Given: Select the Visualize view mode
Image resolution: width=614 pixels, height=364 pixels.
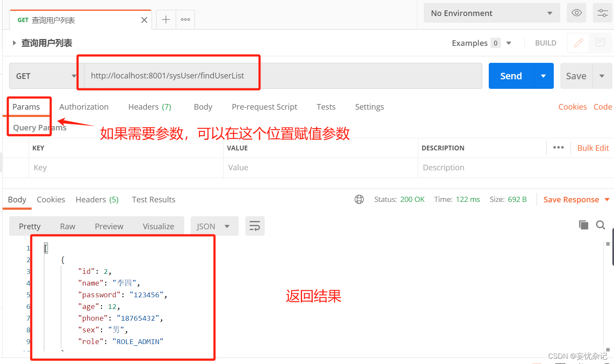Looking at the screenshot, I should (x=159, y=226).
